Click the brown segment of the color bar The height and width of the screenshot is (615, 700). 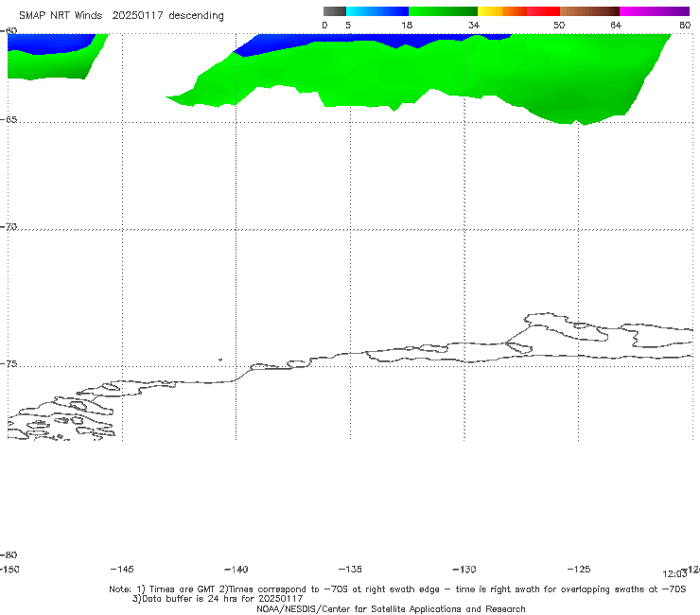[589, 11]
